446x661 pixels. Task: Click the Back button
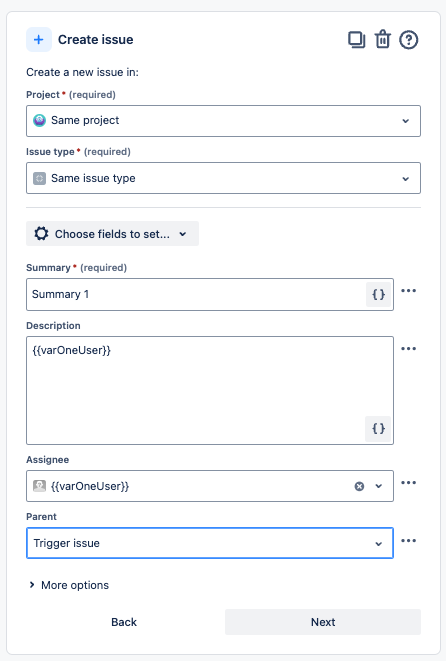[x=124, y=622]
